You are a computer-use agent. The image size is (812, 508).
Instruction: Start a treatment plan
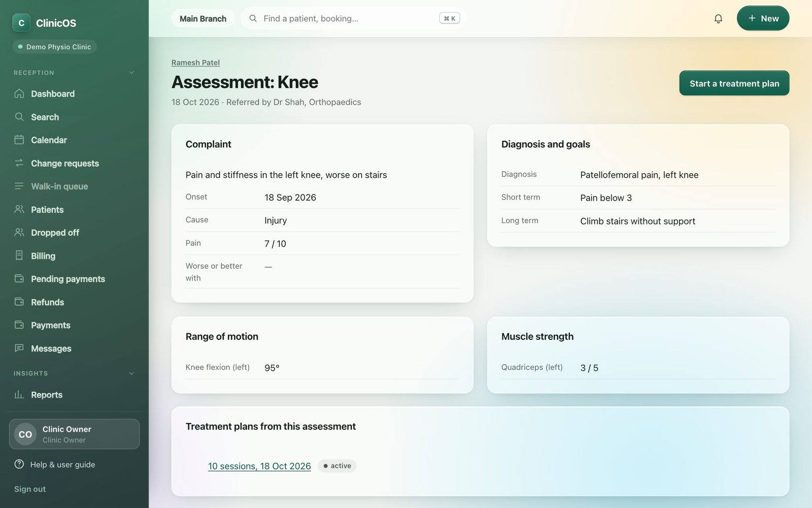pyautogui.click(x=734, y=83)
